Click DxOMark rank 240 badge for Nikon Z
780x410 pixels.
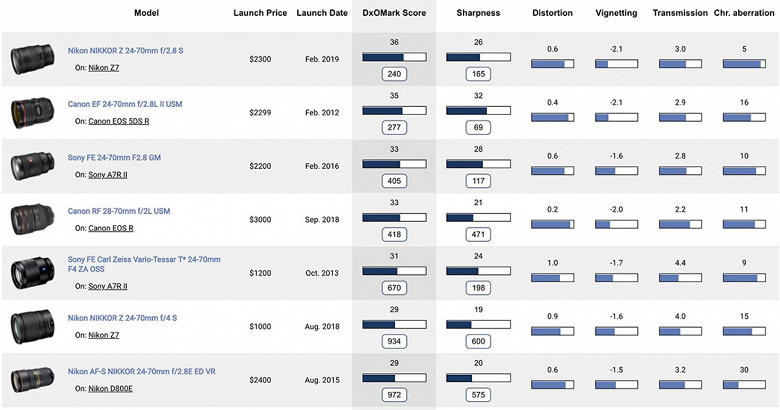tap(394, 74)
